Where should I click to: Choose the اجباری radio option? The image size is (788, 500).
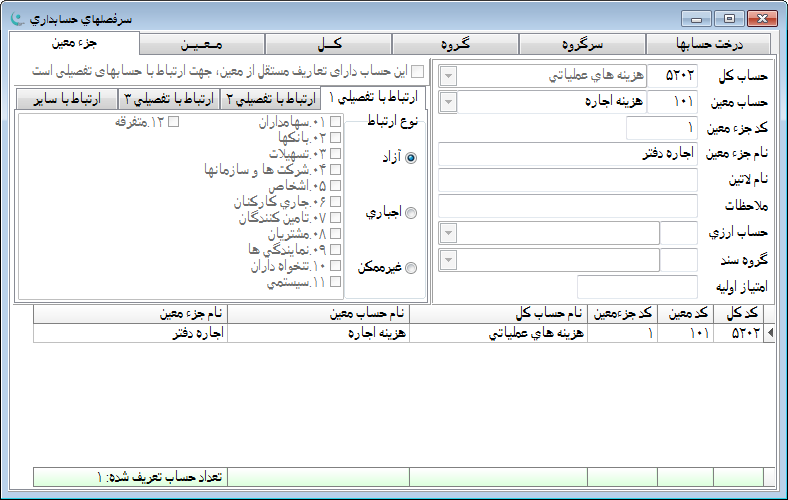(x=411, y=212)
